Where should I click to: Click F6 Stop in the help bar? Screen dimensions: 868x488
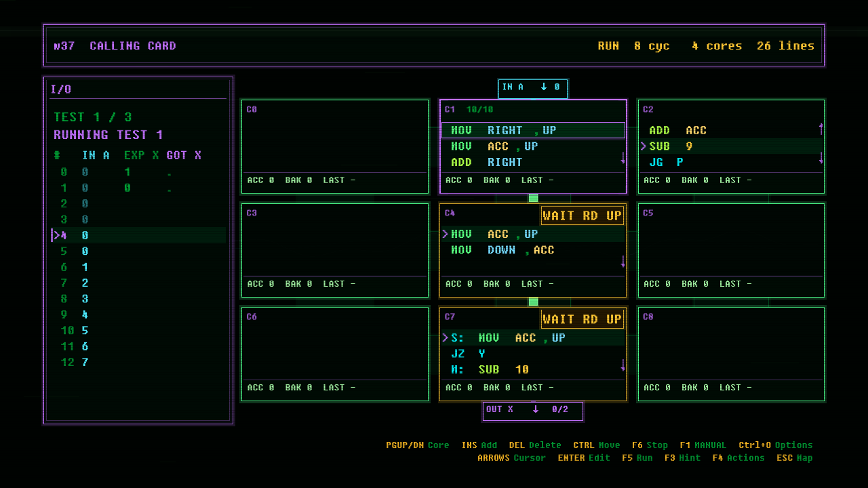[650, 445]
